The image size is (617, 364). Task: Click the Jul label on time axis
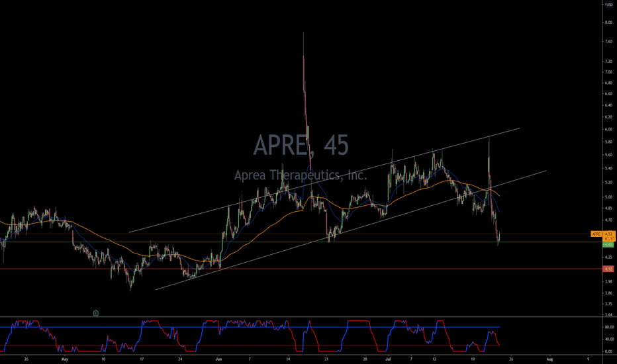[x=388, y=359]
